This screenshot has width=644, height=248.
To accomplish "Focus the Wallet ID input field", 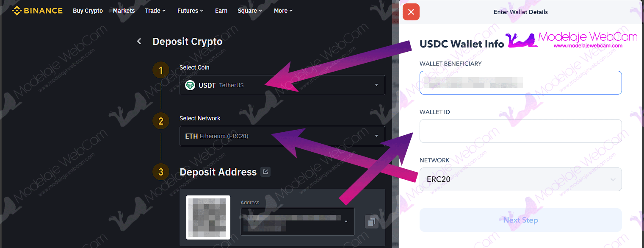I will click(x=520, y=131).
